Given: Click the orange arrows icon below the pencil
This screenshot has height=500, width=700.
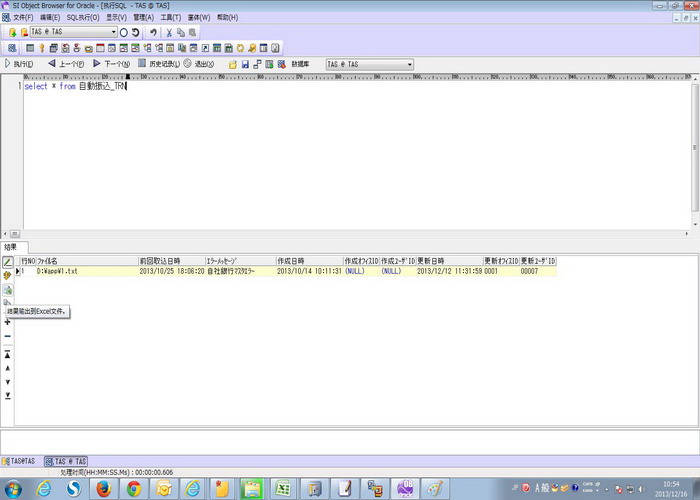Looking at the screenshot, I should point(7,275).
